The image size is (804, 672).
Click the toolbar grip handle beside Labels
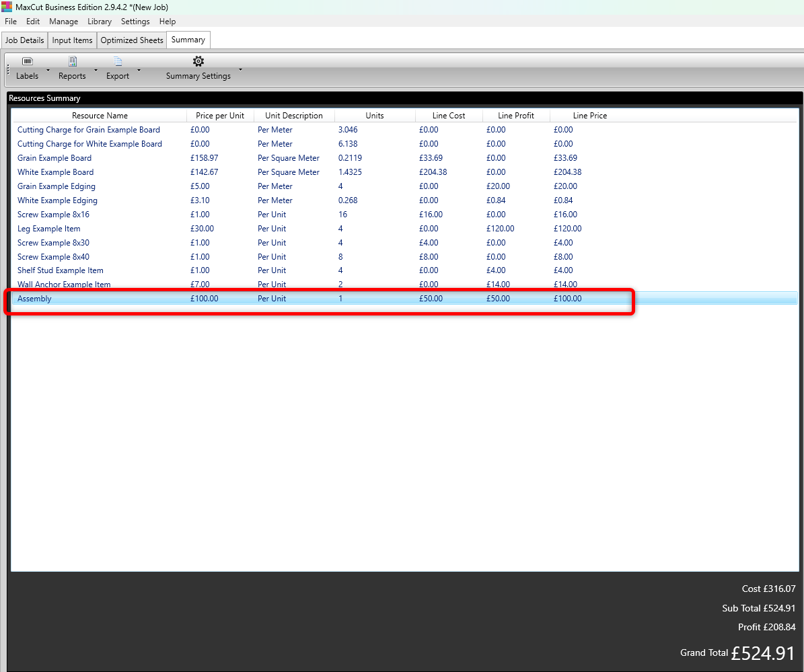coord(8,69)
